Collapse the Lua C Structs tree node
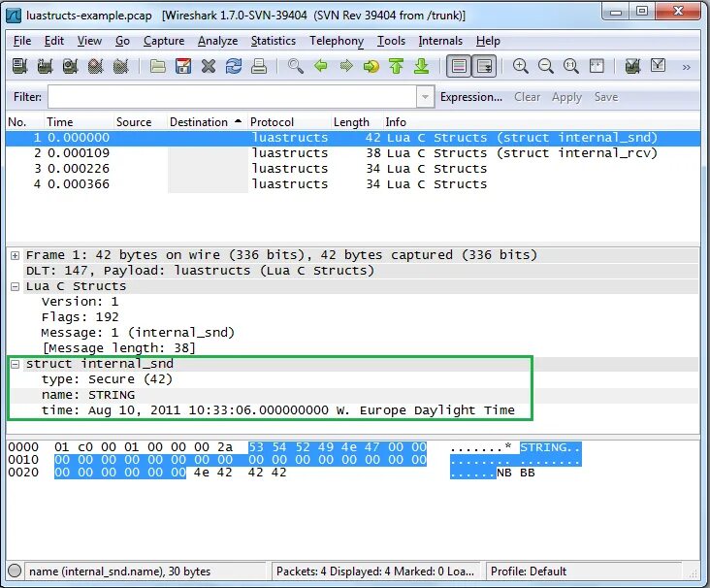 tap(15, 287)
